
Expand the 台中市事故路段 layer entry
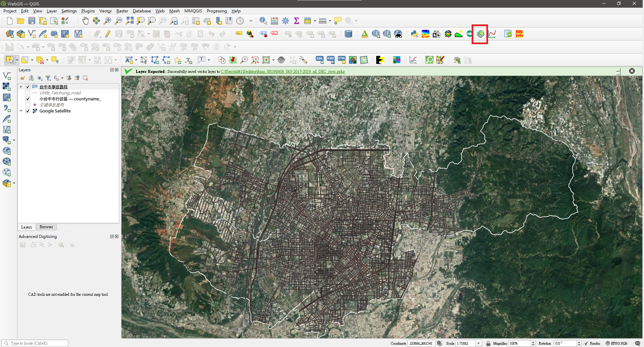[21, 86]
